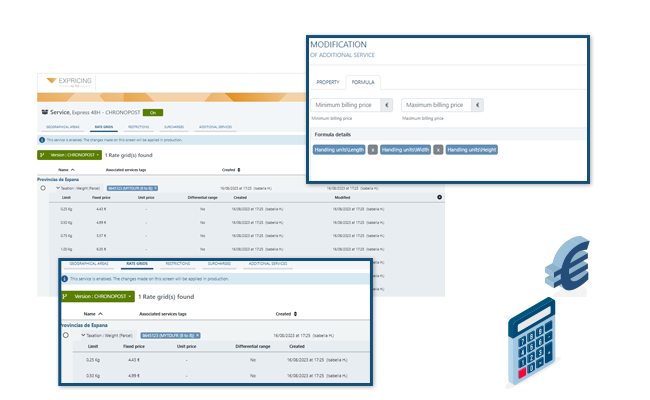Select the Taxation Weight radio button in upper grid
The height and width of the screenshot is (400, 650).
tap(43, 188)
